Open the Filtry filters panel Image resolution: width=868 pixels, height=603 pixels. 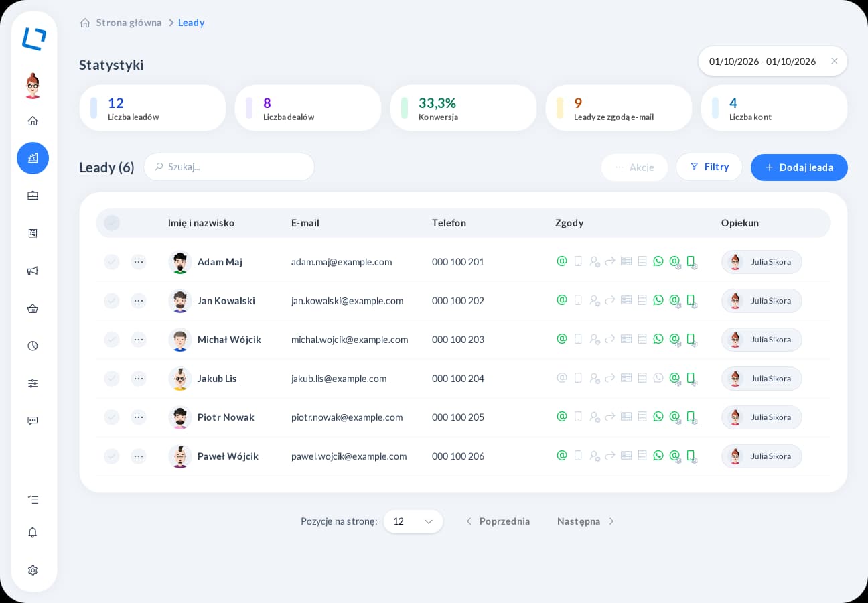point(709,167)
